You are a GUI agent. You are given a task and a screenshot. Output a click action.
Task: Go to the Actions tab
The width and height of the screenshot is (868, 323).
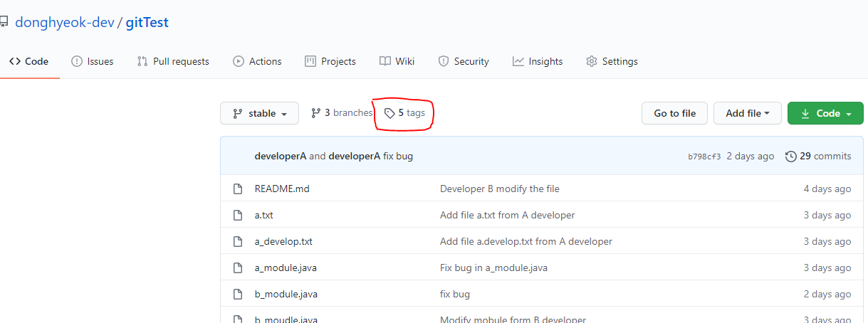(x=257, y=61)
